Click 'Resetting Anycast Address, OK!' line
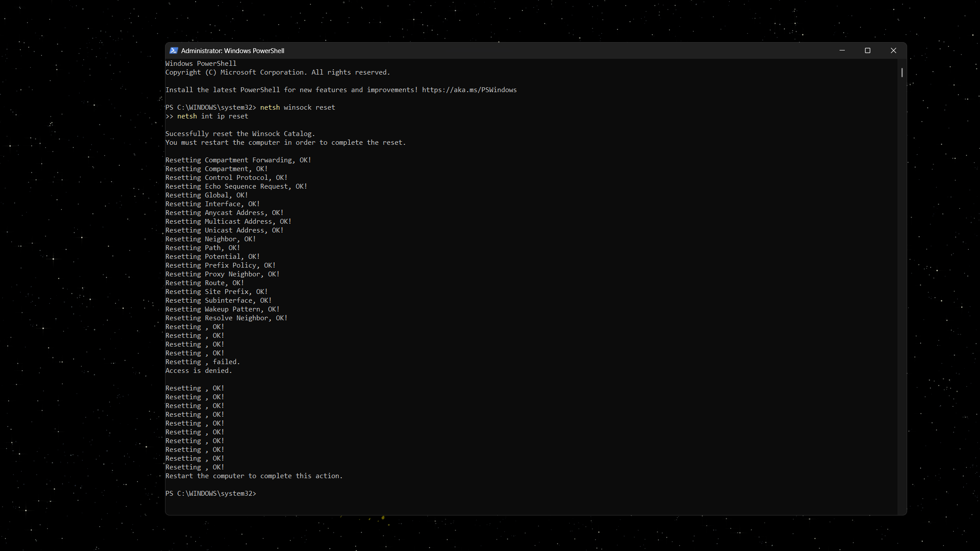The height and width of the screenshot is (551, 980). click(224, 213)
